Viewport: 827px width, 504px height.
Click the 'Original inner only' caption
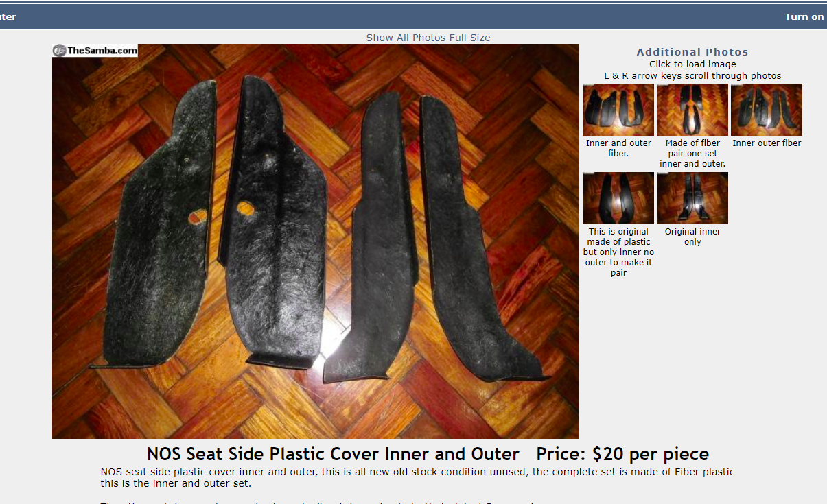pyautogui.click(x=692, y=237)
